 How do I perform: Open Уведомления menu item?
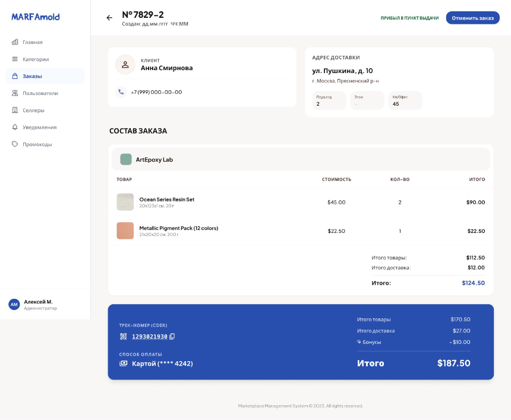[x=45, y=127]
